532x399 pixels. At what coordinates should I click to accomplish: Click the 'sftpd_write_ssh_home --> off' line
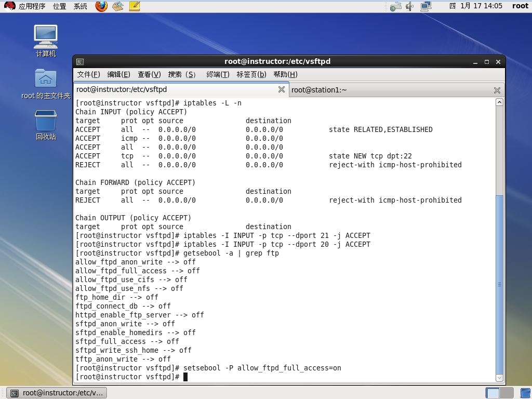(134, 350)
